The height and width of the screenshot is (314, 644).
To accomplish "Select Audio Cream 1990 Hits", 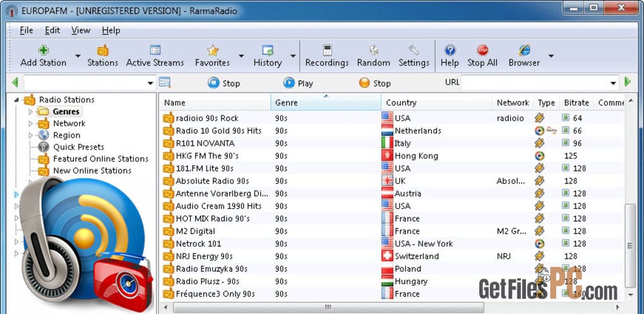I will [392, 206].
